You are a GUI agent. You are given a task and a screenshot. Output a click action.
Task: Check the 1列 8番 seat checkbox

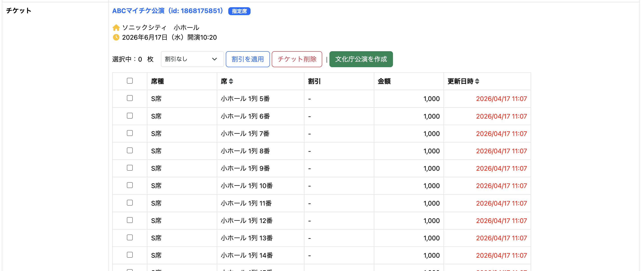tap(130, 150)
